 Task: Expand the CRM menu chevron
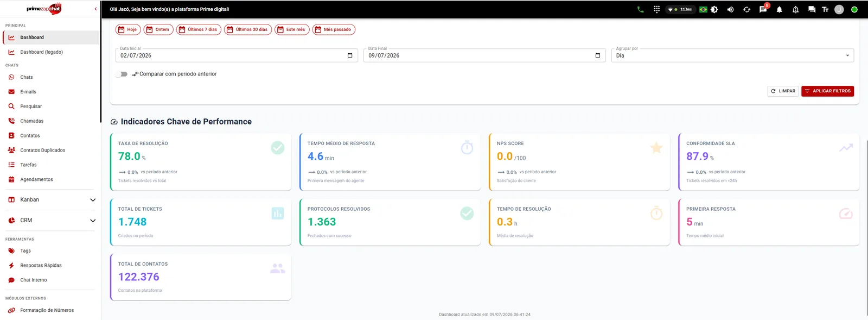coord(93,221)
